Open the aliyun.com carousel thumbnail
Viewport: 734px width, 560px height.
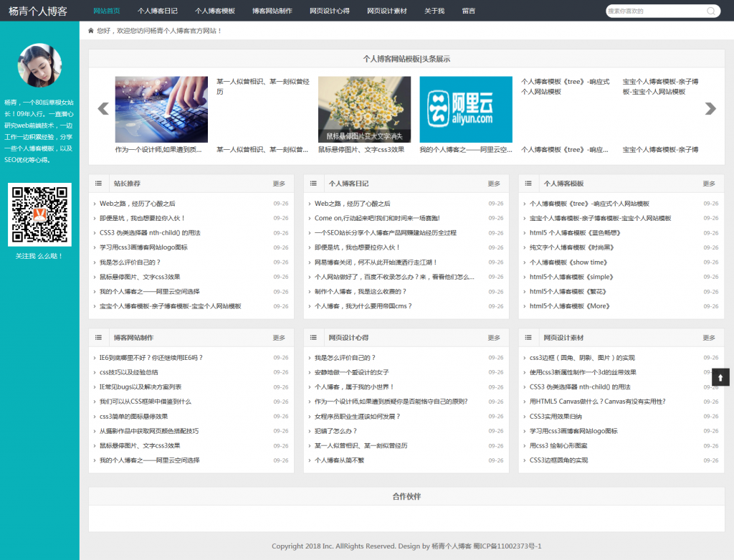tap(466, 110)
